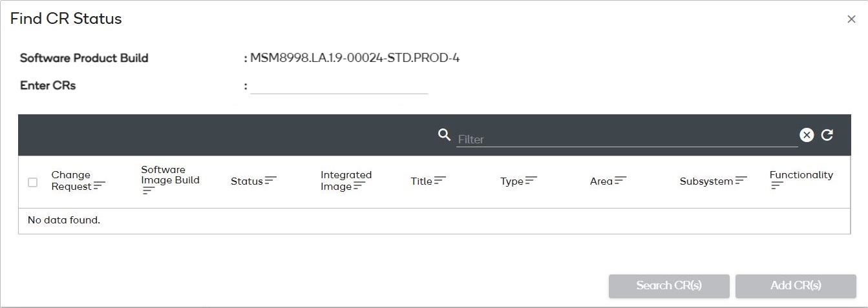Click the Search CR(s) button
The image size is (868, 308).
(x=669, y=286)
